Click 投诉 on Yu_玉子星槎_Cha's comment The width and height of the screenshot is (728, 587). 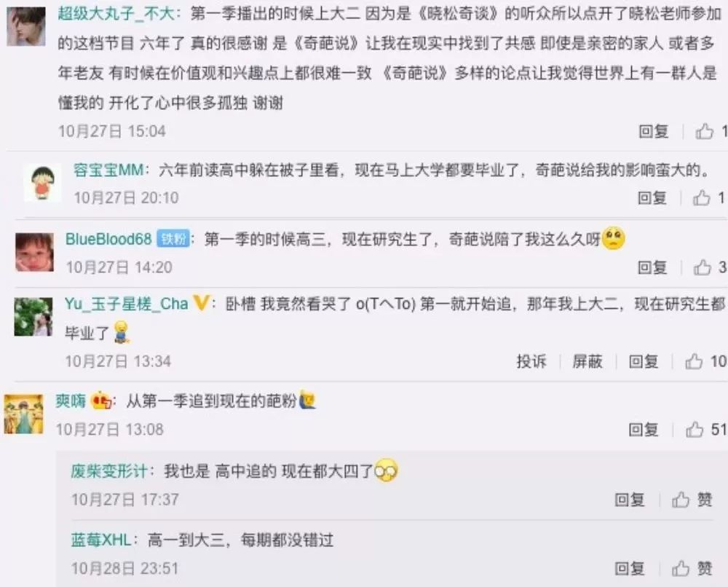coord(531,361)
